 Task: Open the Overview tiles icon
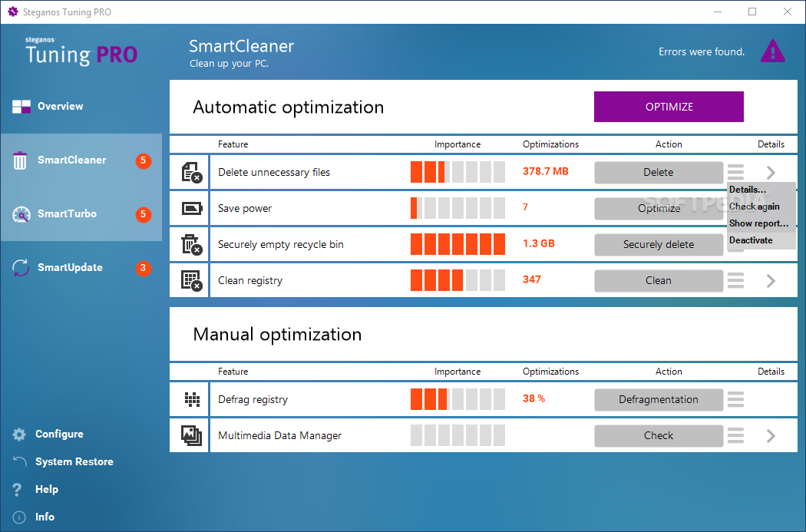[x=21, y=107]
